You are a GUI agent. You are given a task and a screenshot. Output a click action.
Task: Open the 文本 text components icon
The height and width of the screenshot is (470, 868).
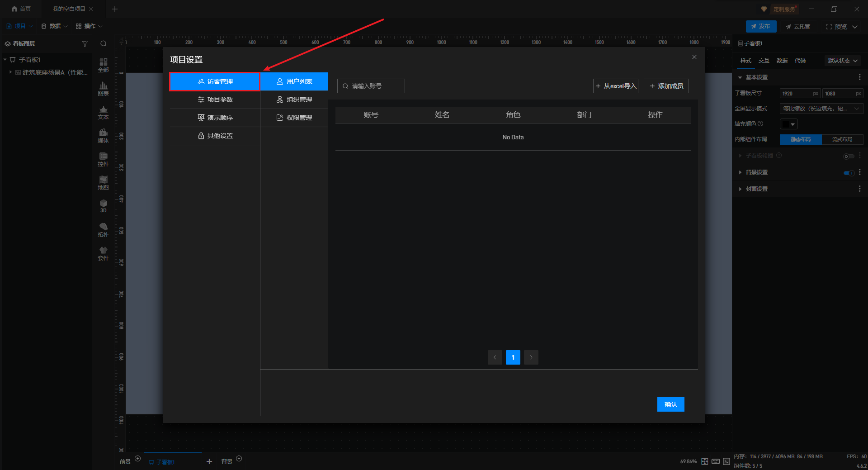(x=104, y=112)
